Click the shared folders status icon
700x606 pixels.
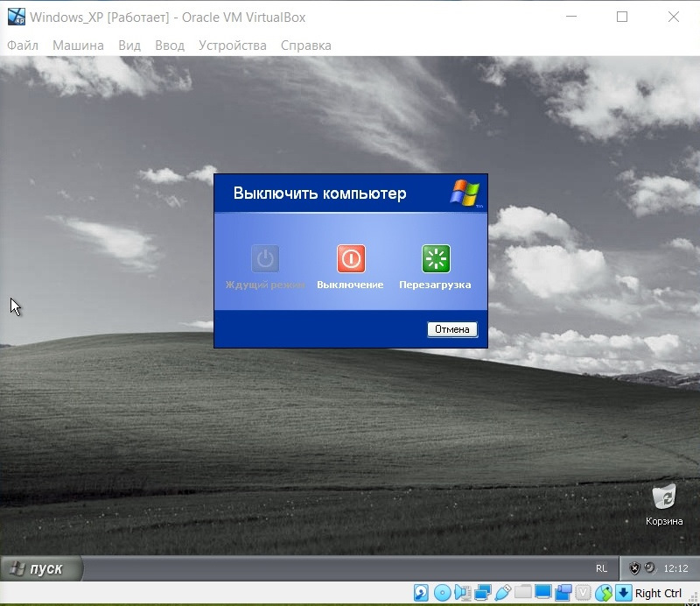(522, 593)
